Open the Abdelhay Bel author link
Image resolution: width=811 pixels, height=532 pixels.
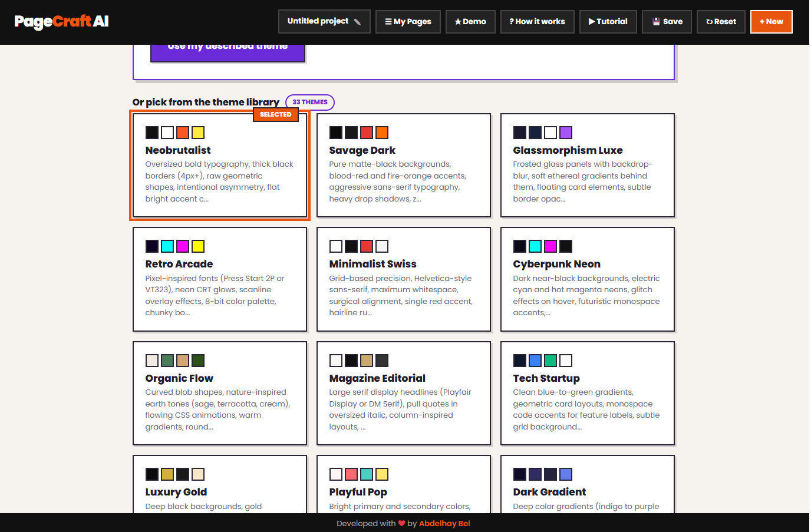(x=444, y=523)
